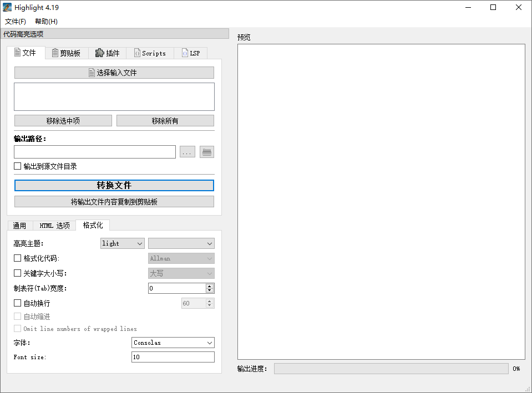Screen dimensions: 532x393
Task: Click the 0% progress text
Action: tap(516, 369)
